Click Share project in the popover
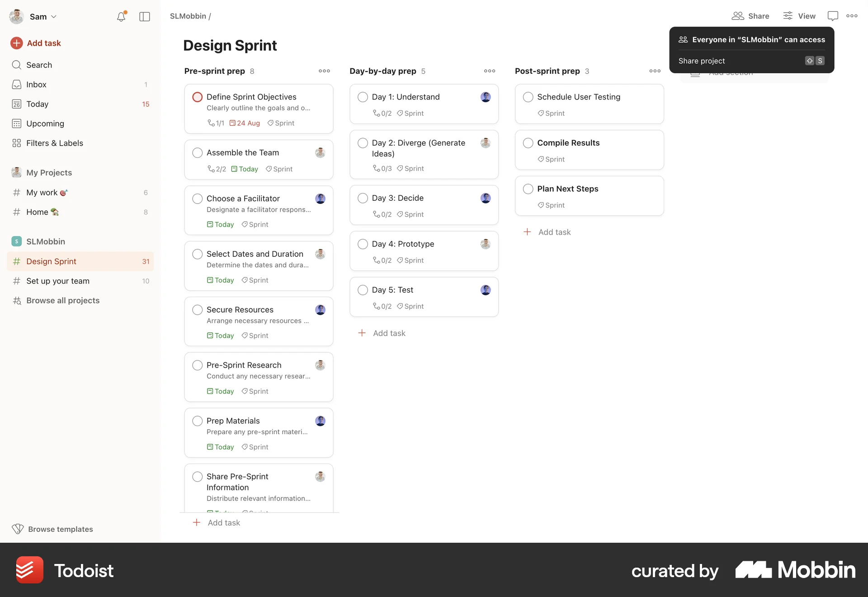 702,61
